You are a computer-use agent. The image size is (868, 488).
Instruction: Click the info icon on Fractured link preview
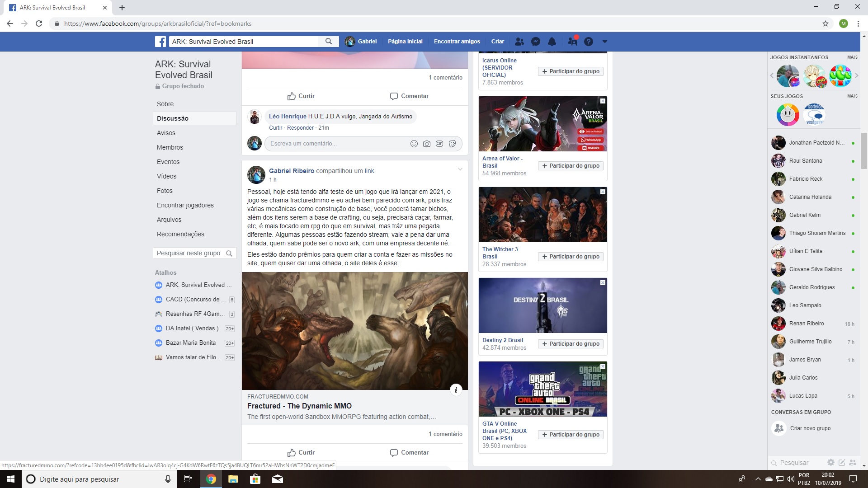pyautogui.click(x=456, y=390)
